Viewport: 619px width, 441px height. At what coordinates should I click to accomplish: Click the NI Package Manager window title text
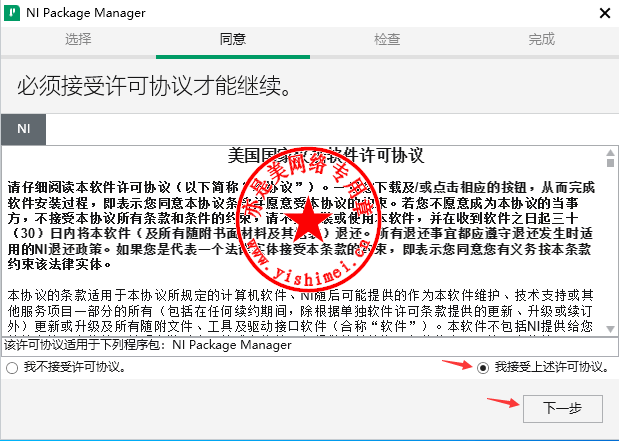click(86, 13)
